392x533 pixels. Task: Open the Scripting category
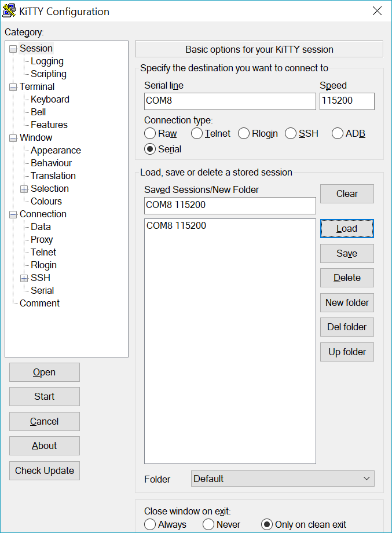[49, 74]
